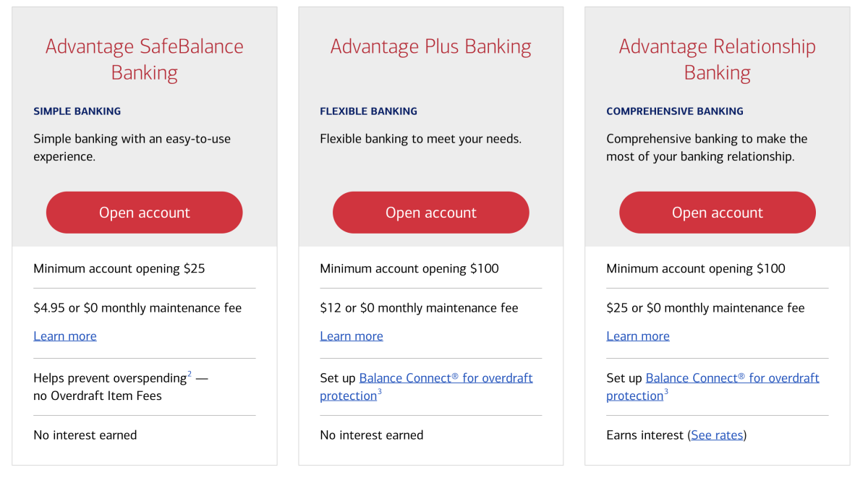The width and height of the screenshot is (868, 478).
Task: Click footnote 3 in Advantage Plus card
Action: pyautogui.click(x=380, y=392)
